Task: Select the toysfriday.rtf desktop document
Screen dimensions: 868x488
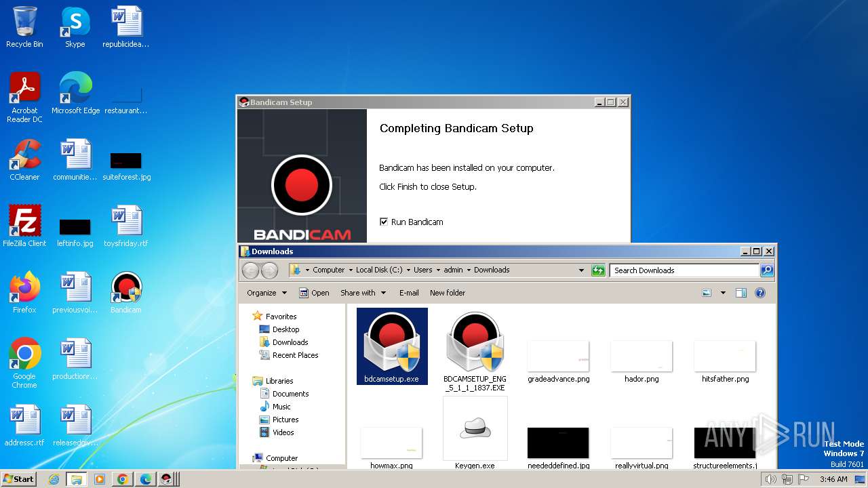Action: 126,226
